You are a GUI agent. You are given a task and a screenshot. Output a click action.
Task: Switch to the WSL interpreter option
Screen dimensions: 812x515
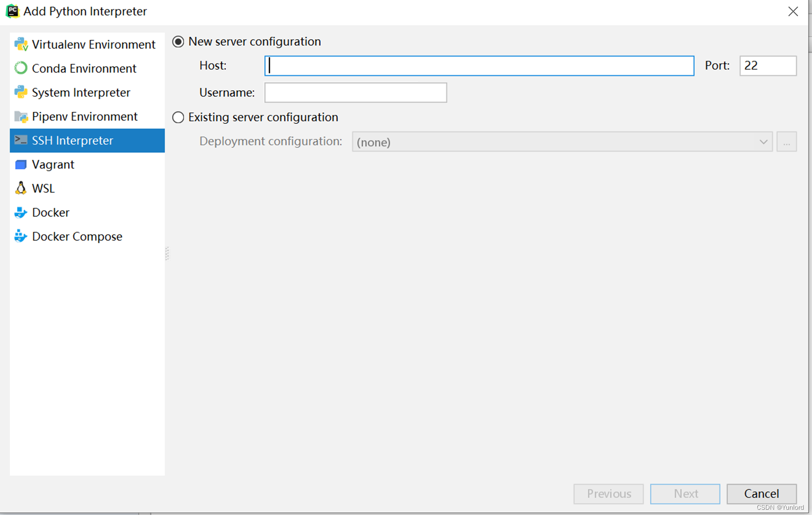coord(87,188)
